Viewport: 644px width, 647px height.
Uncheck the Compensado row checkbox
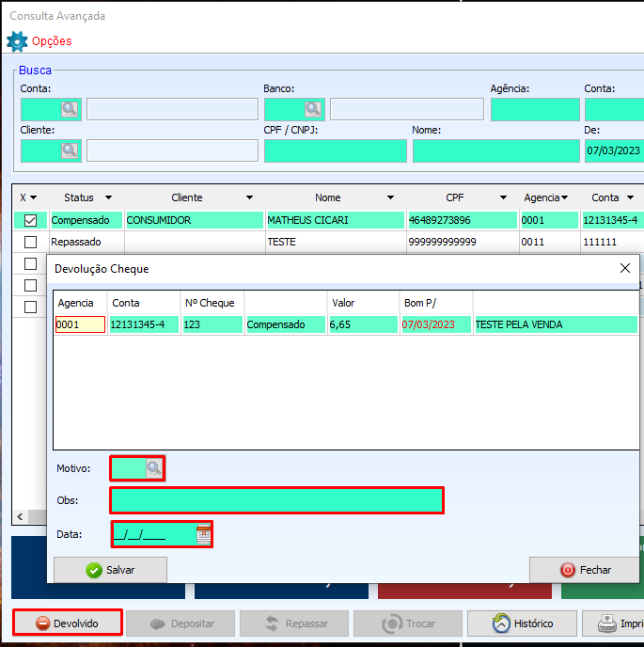pos(30,220)
